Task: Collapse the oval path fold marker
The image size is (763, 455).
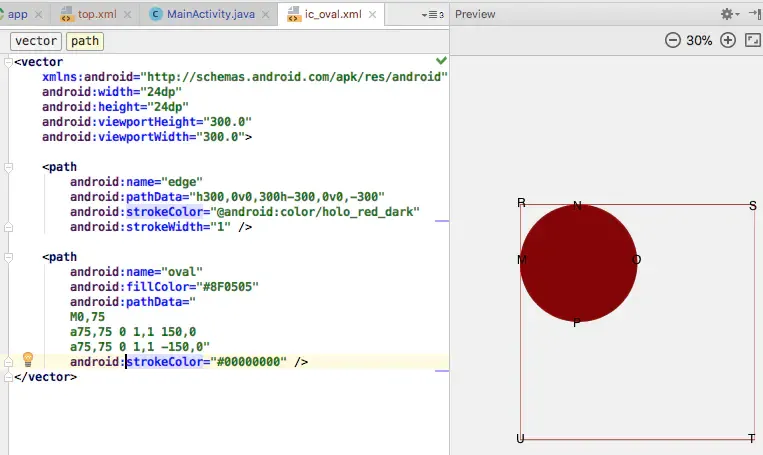Action: (x=8, y=257)
